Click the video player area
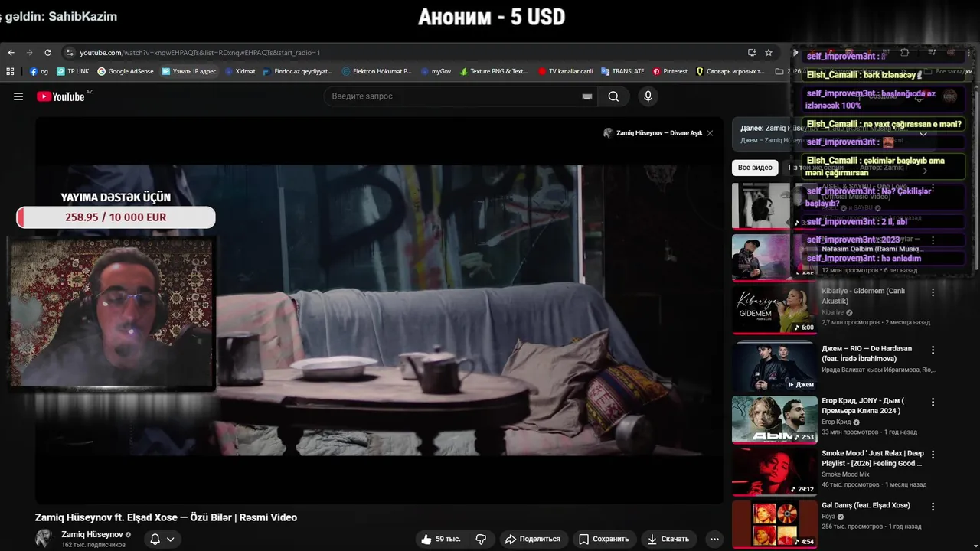980x551 pixels. point(379,310)
